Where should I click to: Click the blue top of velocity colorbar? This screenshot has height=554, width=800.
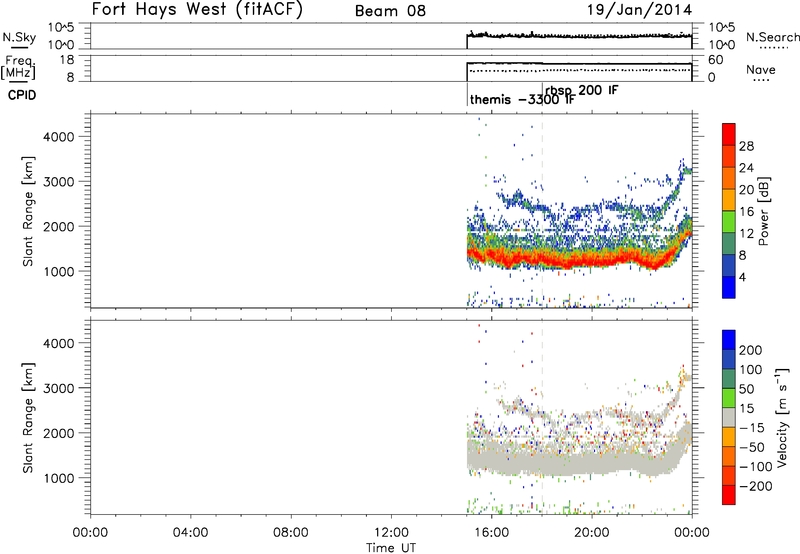coord(729,340)
